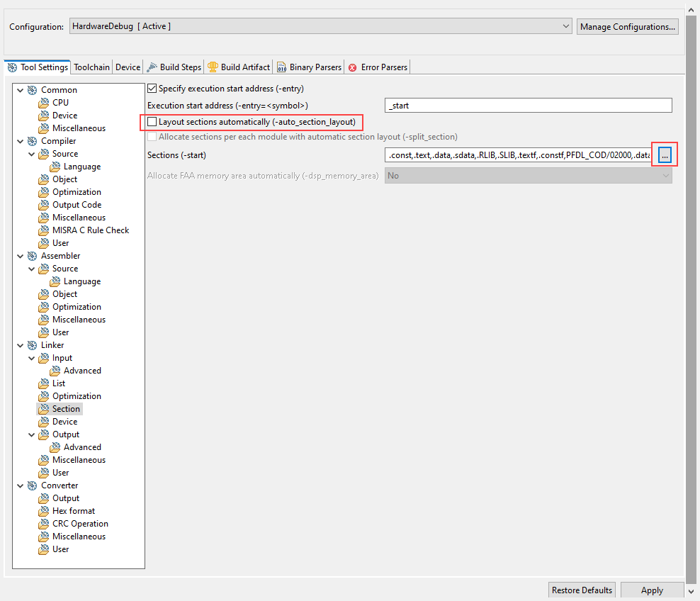This screenshot has width=700, height=601.
Task: Click the Hex format item icon
Action: tap(44, 511)
